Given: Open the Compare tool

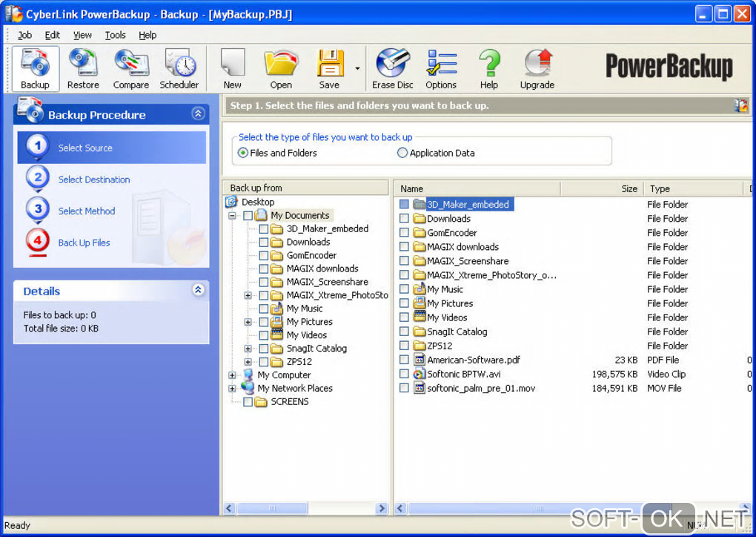Looking at the screenshot, I should point(130,69).
